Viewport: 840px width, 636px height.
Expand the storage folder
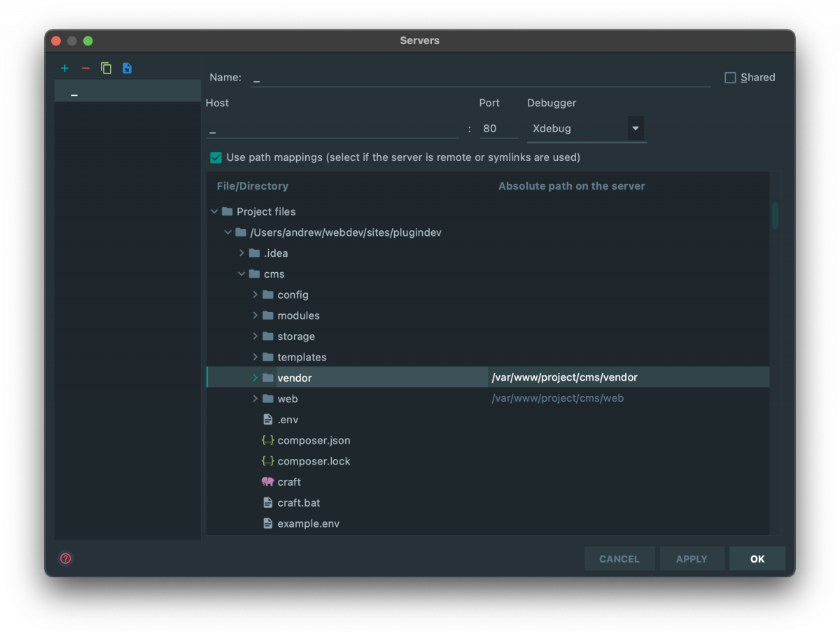click(255, 337)
